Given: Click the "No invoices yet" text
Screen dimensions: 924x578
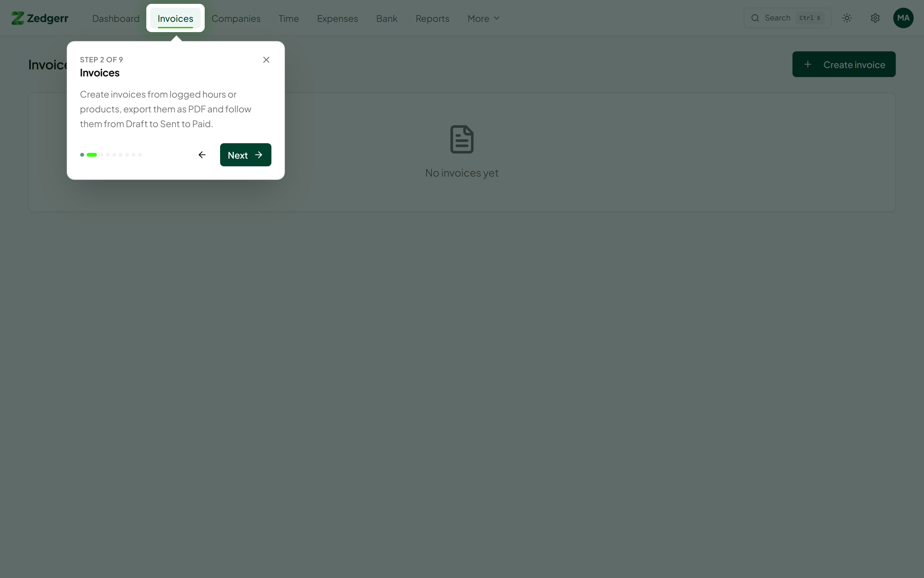Looking at the screenshot, I should tap(462, 173).
